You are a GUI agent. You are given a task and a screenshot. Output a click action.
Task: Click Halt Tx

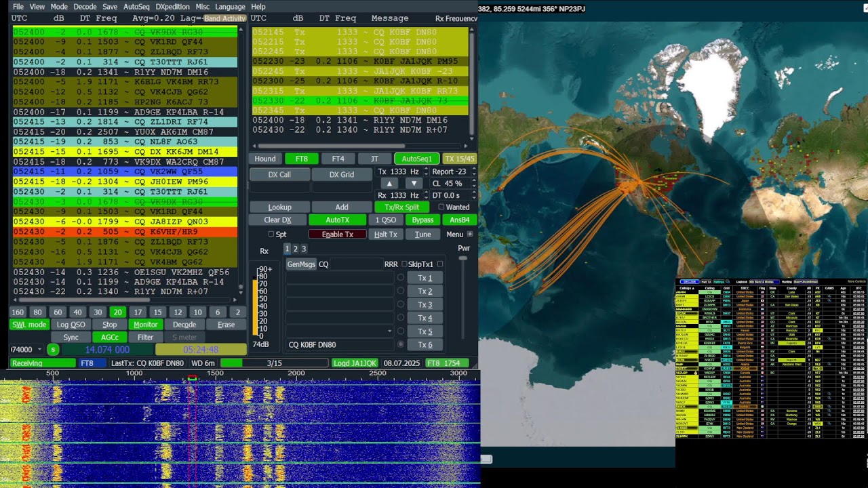tap(386, 235)
